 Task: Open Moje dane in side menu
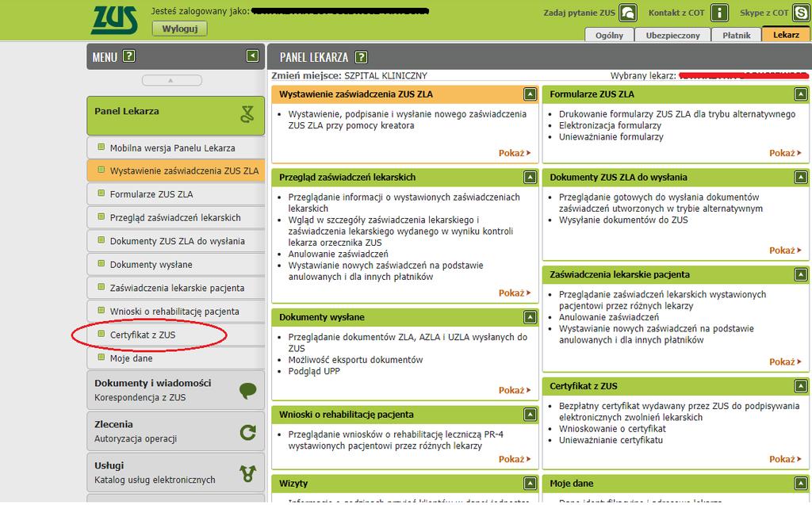click(175, 358)
